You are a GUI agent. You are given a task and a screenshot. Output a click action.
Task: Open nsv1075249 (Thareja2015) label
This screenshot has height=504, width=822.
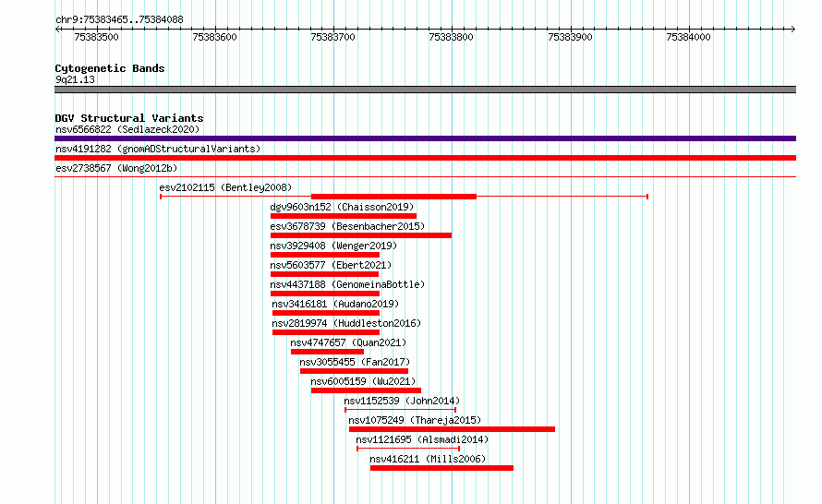point(415,420)
